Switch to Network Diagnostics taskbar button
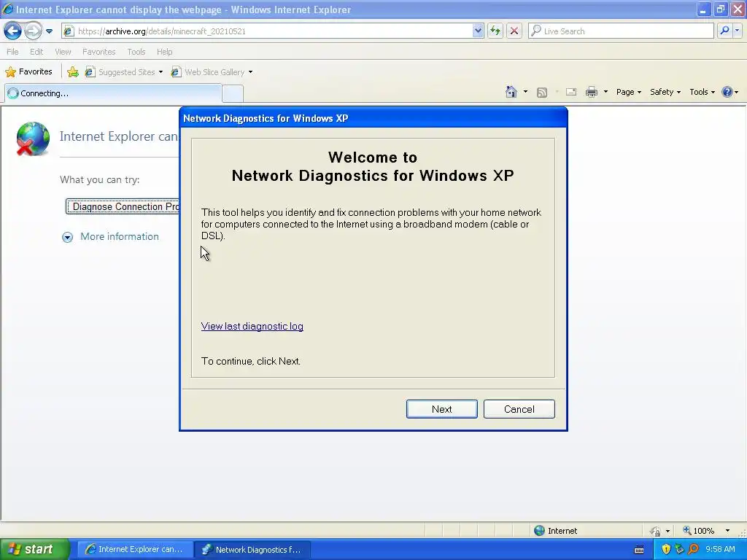Screen dimensions: 747x560 point(252,549)
